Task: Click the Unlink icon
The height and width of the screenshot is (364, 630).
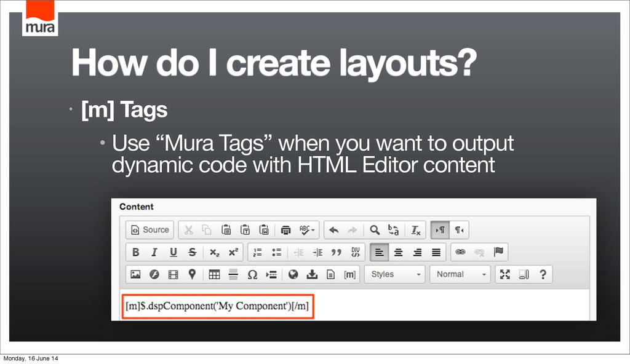Action: tap(479, 252)
